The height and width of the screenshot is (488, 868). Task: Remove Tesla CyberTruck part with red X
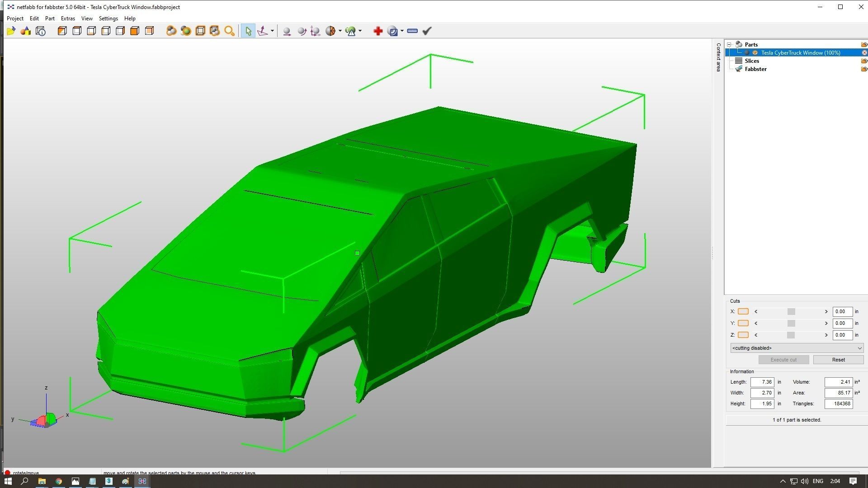coord(864,53)
